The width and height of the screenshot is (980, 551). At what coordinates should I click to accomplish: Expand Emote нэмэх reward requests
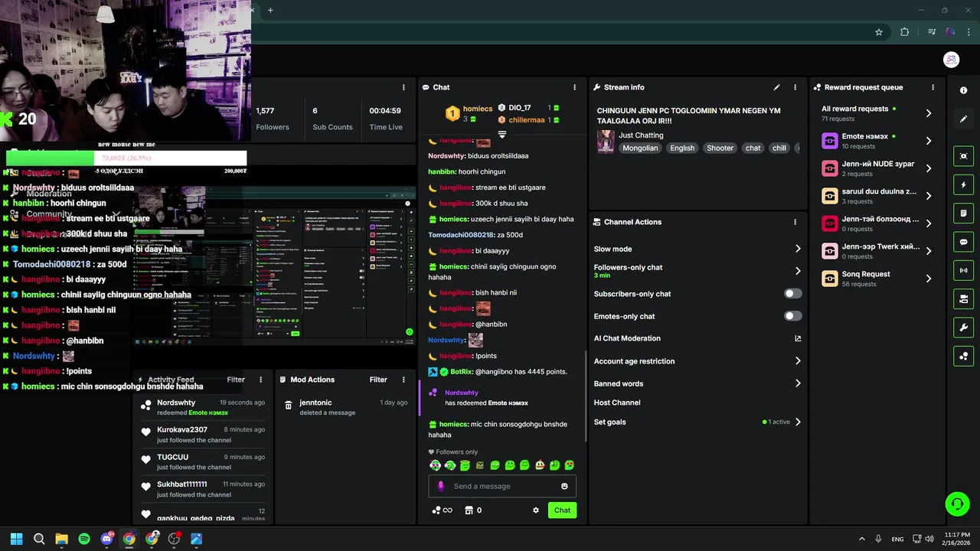tap(929, 141)
